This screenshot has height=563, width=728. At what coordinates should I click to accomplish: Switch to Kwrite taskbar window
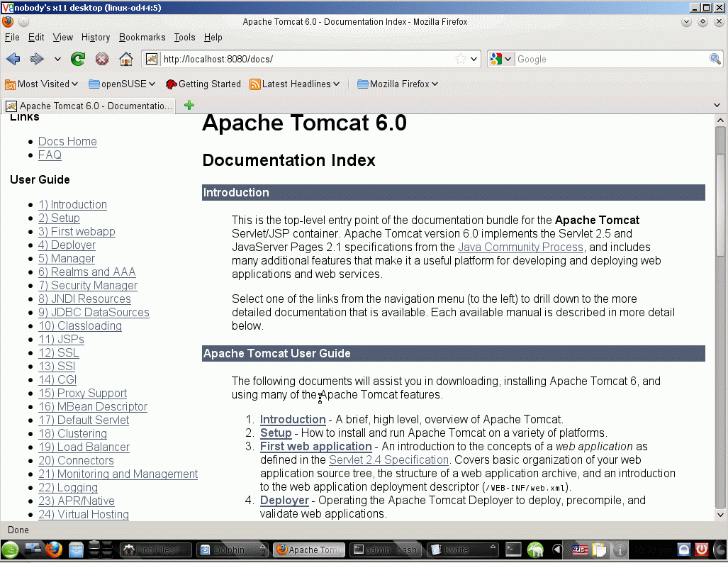click(462, 550)
